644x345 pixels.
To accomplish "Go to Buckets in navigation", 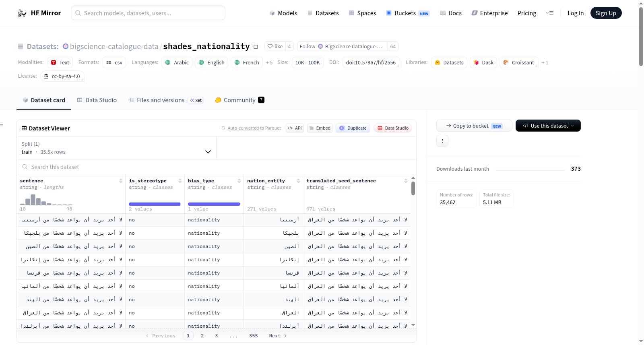I will pos(408,13).
